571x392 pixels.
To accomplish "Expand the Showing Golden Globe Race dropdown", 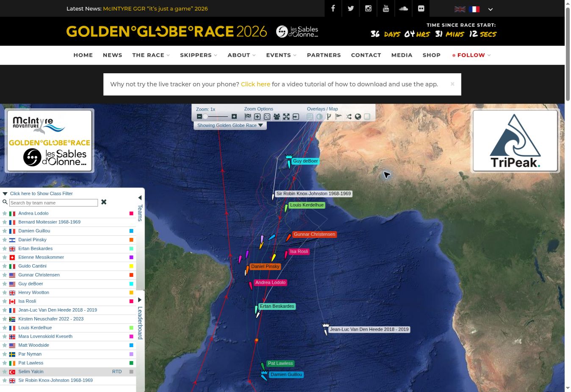I will coord(230,125).
